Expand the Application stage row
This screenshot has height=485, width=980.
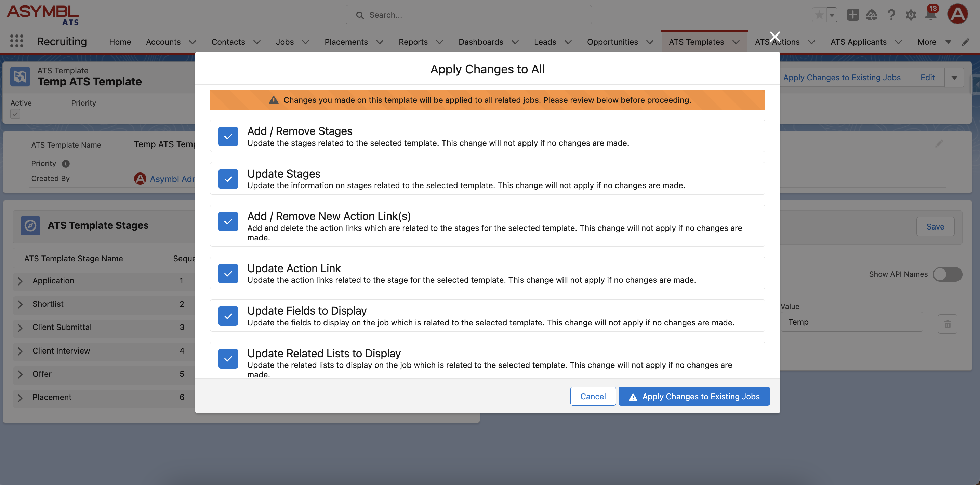(x=18, y=281)
